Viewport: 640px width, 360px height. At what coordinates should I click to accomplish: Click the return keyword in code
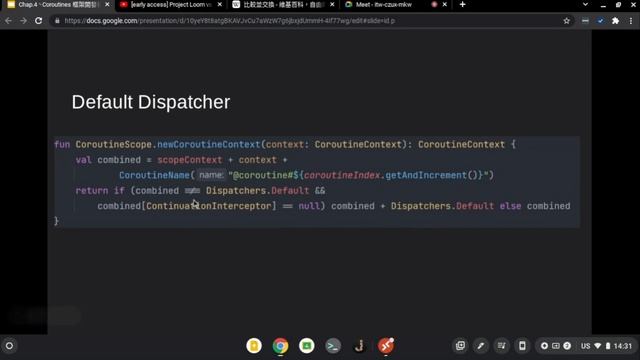click(92, 191)
